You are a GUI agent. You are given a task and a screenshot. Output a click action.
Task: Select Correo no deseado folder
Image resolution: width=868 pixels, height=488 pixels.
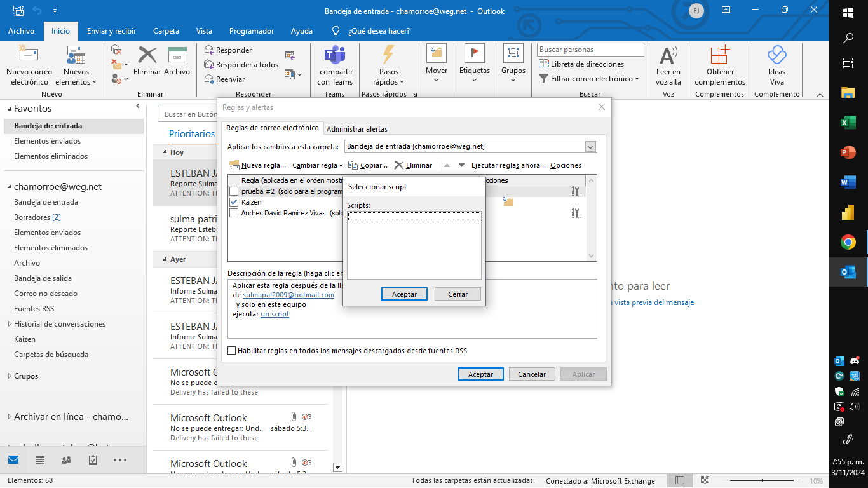pyautogui.click(x=46, y=294)
